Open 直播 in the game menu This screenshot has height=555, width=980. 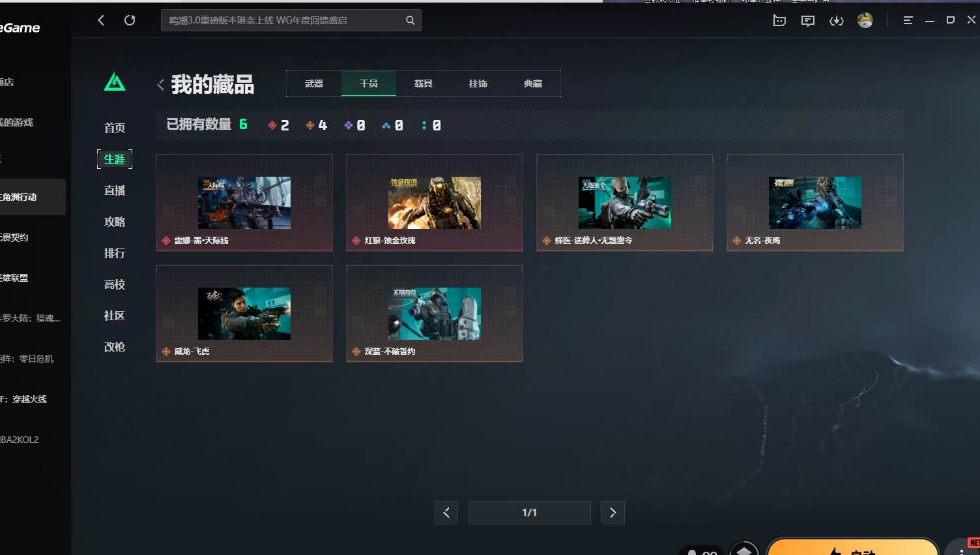point(115,190)
